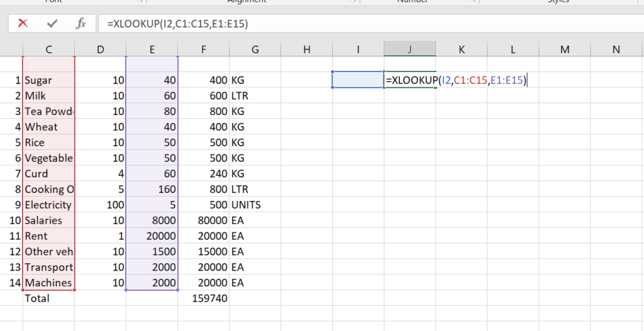Select the KG unit in Sugar row
The image size is (644, 331).
pyautogui.click(x=255, y=80)
